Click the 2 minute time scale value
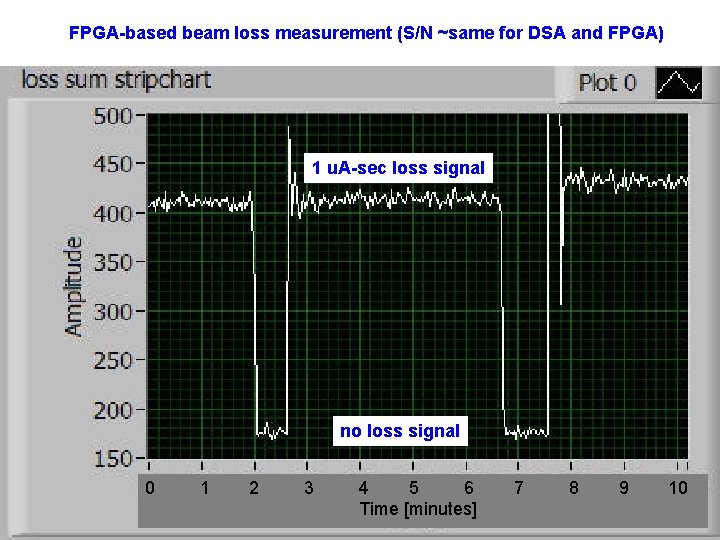Image resolution: width=720 pixels, height=540 pixels. pos(254,487)
